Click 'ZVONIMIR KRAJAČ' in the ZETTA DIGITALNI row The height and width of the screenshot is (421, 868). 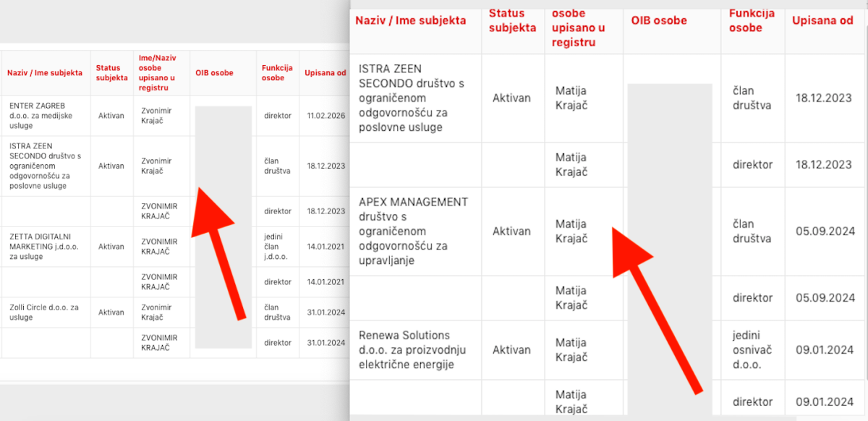pyautogui.click(x=159, y=246)
